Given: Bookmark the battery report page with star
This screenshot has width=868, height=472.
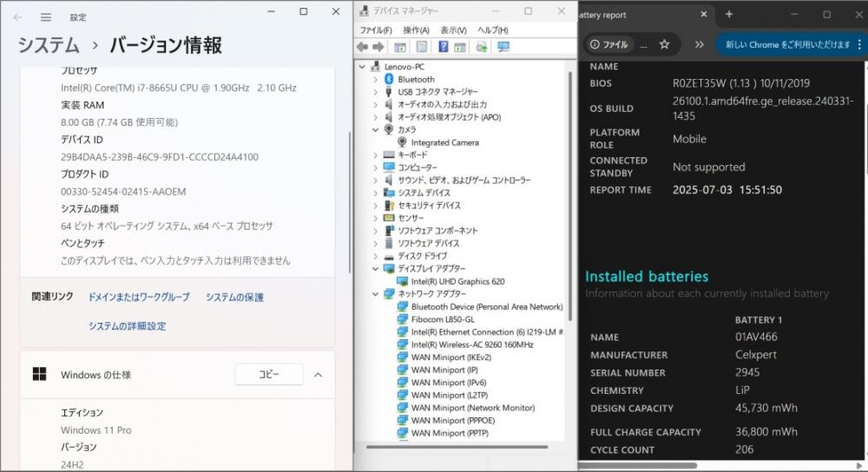Looking at the screenshot, I should pos(664,44).
